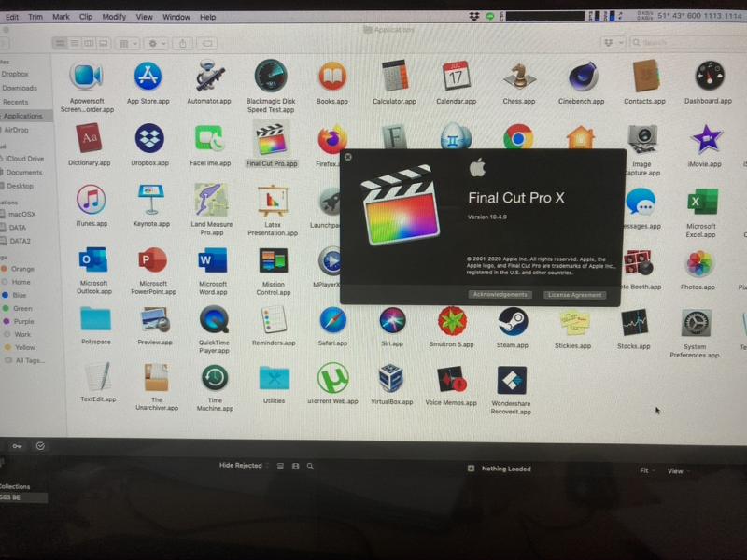Open the Fit zoom dropdown

646,470
